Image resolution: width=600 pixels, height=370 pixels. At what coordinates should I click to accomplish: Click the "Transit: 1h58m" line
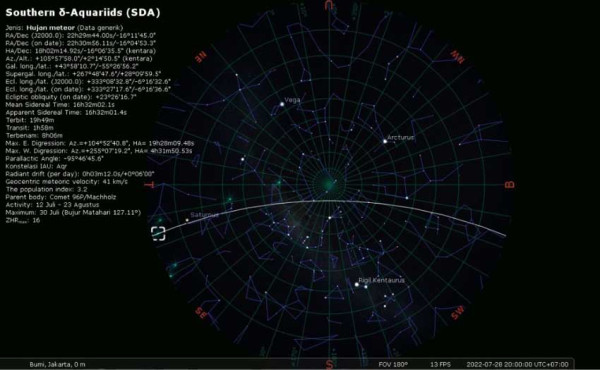[29, 128]
